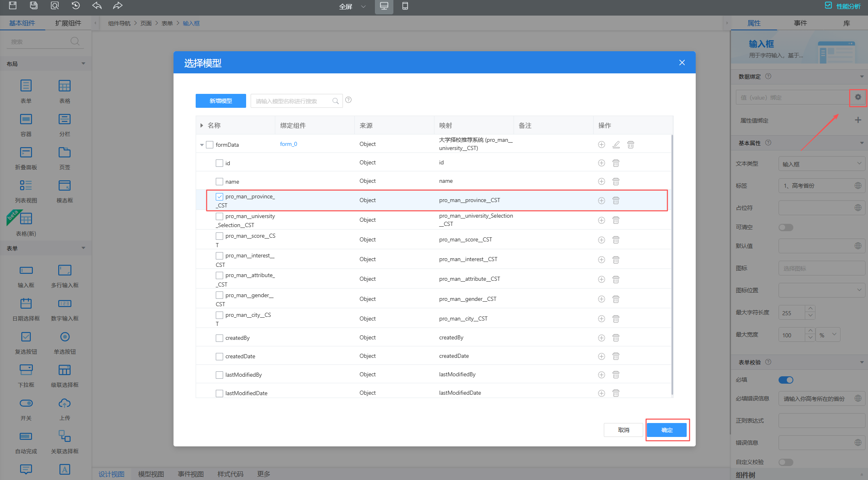
Task: Open data binding gear settings icon
Action: [858, 97]
